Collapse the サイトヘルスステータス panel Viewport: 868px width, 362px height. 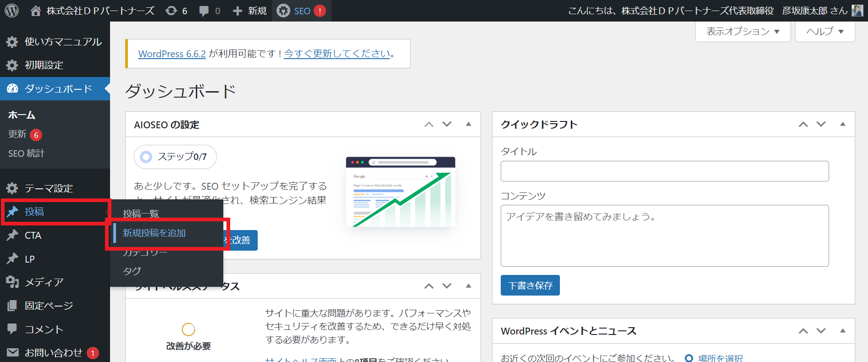tap(469, 286)
